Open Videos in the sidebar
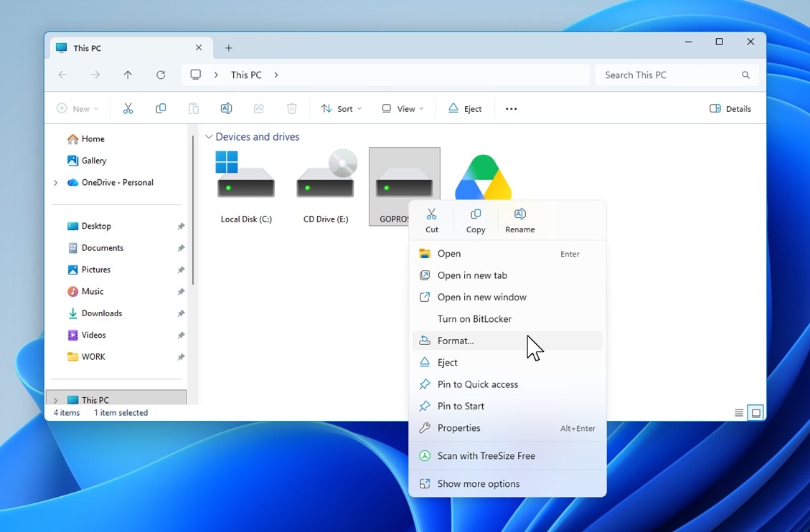810x532 pixels. (87, 335)
